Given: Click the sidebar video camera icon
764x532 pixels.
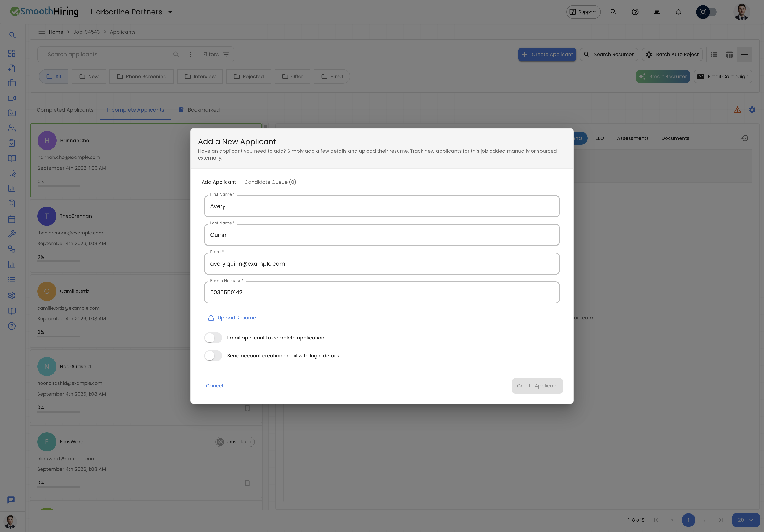Looking at the screenshot, I should tap(12, 98).
